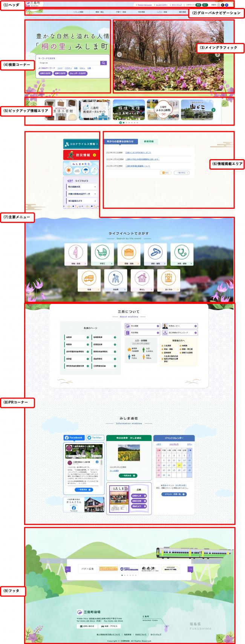Show next main slideshow image
The height and width of the screenshot is (644, 245).
[x=217, y=54]
